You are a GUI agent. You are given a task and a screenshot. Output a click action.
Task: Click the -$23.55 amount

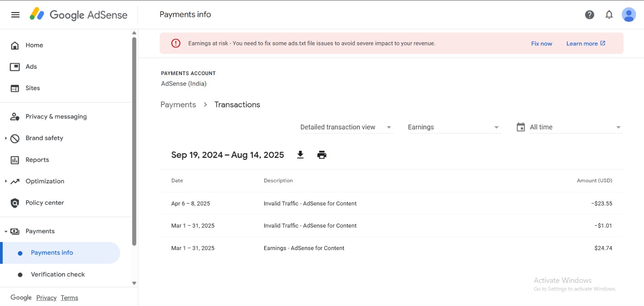(602, 203)
